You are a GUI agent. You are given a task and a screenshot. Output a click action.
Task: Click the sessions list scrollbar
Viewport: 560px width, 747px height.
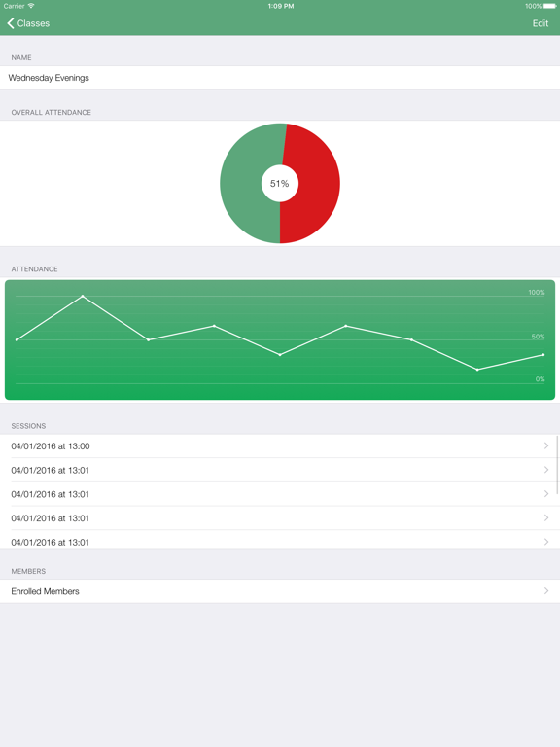coord(558,465)
